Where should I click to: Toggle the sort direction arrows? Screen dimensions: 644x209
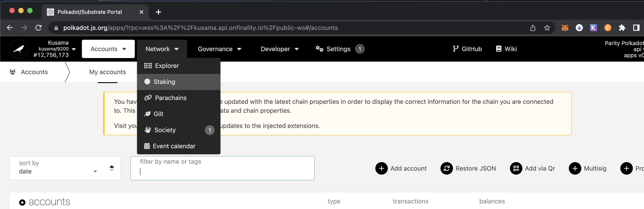(112, 168)
